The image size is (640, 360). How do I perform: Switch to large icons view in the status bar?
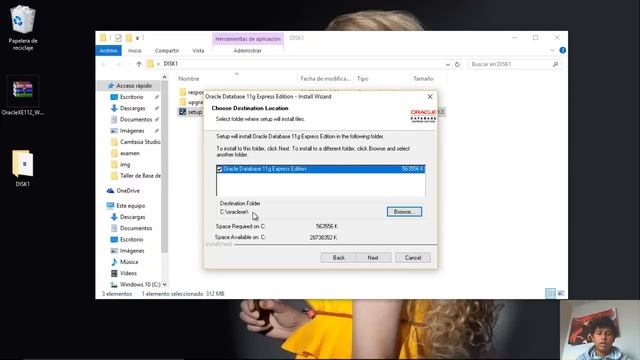[x=561, y=293]
